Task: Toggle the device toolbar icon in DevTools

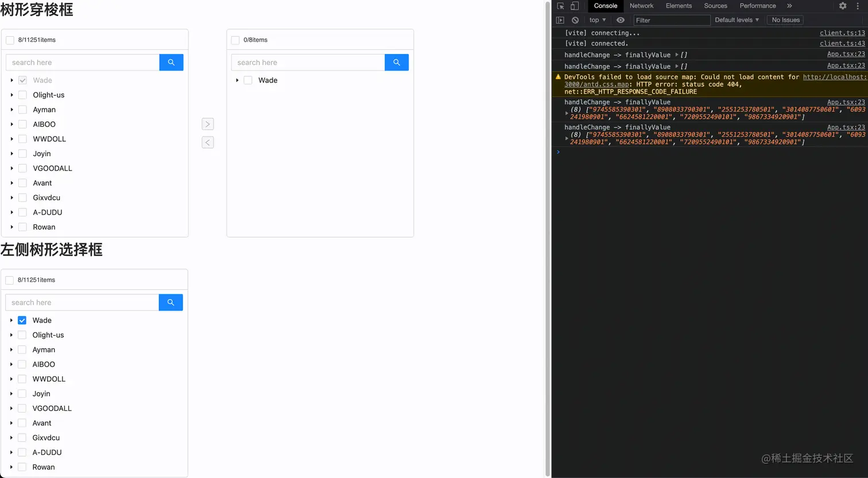Action: click(x=575, y=6)
